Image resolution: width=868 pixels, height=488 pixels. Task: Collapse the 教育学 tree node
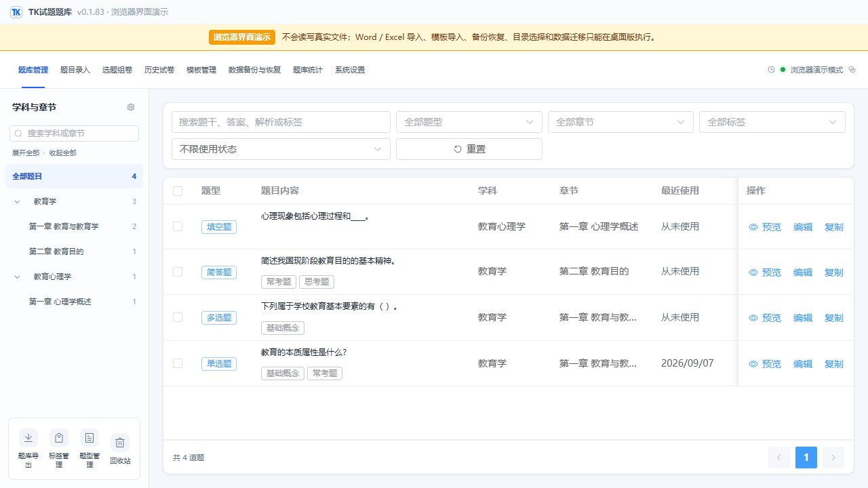pos(17,201)
